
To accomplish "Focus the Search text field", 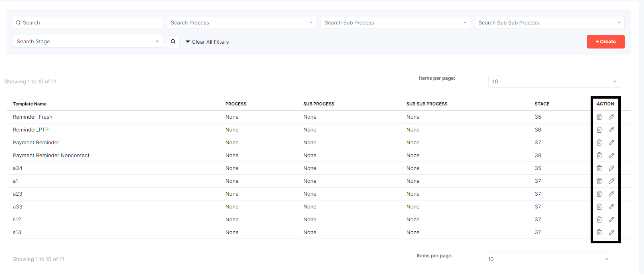I will tap(88, 22).
